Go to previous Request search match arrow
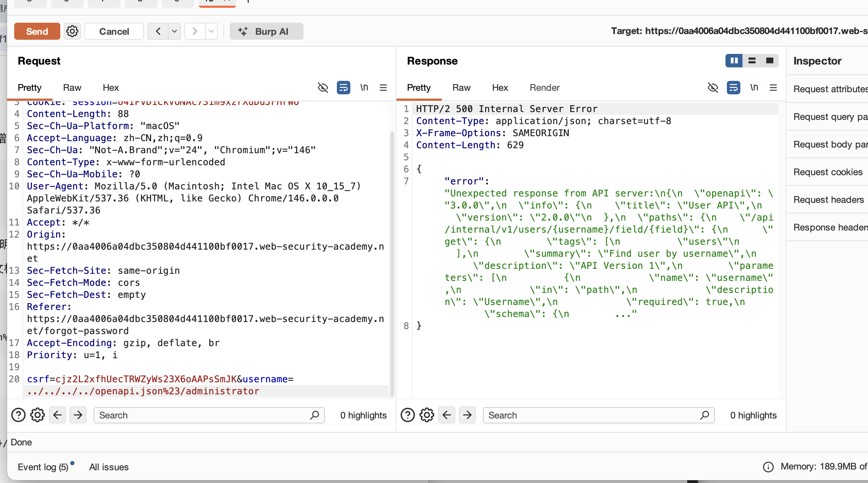The image size is (868, 483). pyautogui.click(x=57, y=415)
